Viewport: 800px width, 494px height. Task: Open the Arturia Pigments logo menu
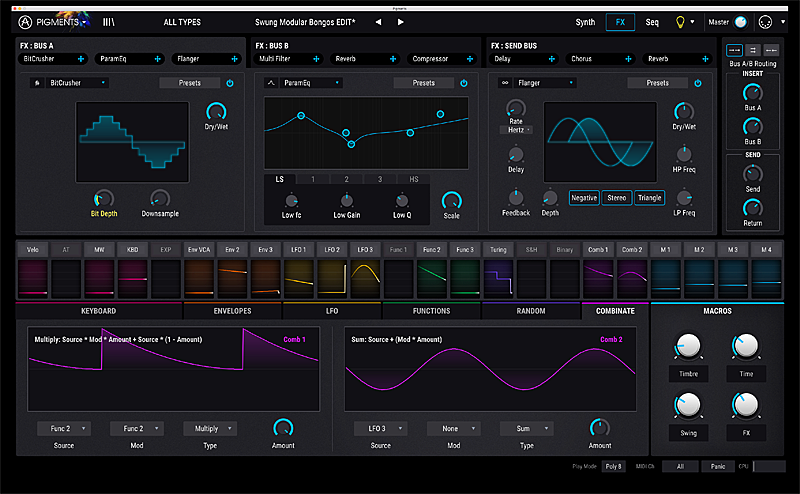(x=52, y=22)
